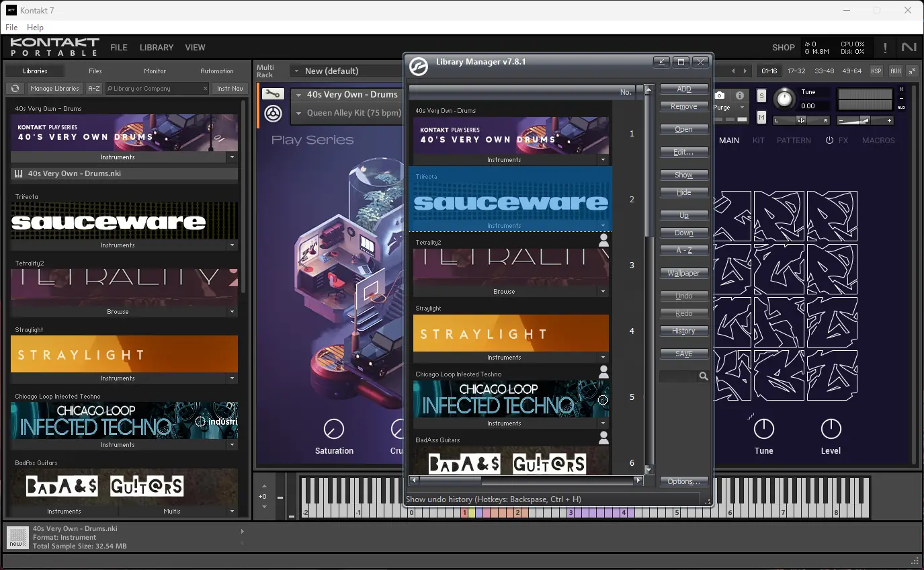The width and height of the screenshot is (924, 570).
Task: Click the Manage Libraries button
Action: [54, 88]
